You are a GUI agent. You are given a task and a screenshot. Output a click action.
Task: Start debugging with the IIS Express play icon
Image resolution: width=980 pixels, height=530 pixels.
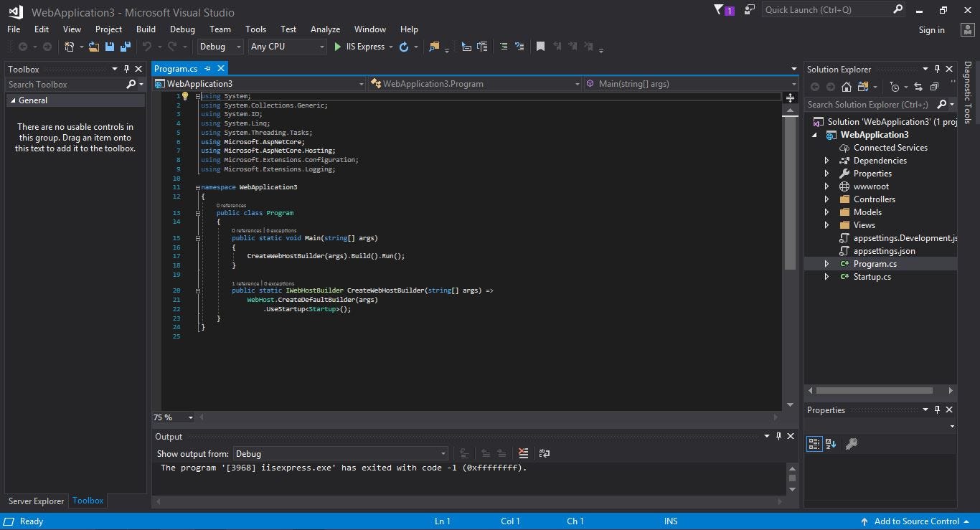pyautogui.click(x=337, y=47)
